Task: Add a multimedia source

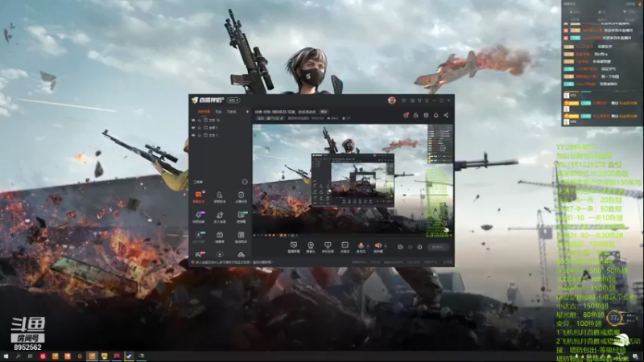Action: click(345, 247)
